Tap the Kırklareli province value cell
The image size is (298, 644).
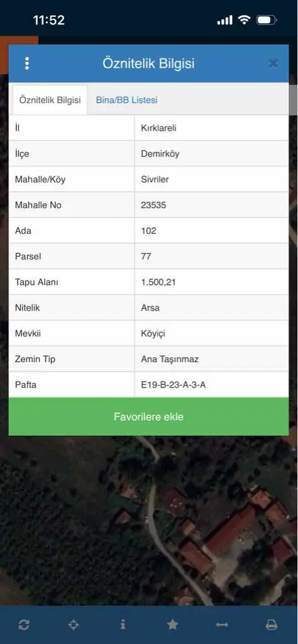[211, 128]
